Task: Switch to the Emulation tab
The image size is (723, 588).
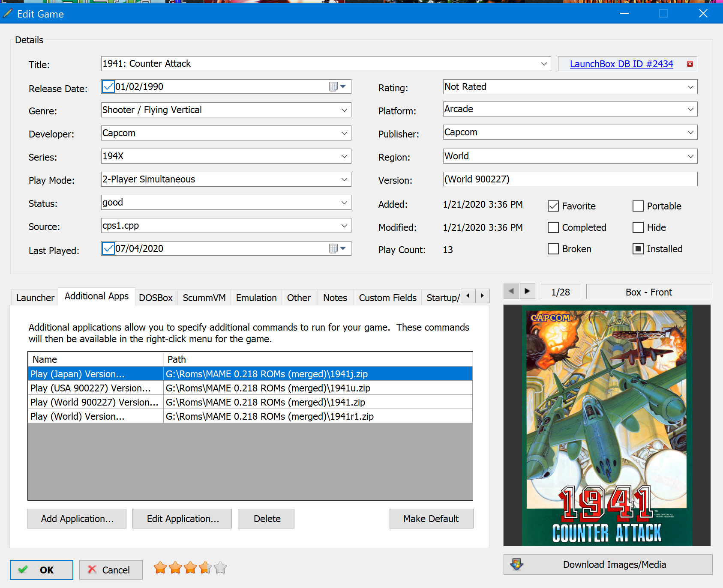Action: click(x=256, y=298)
